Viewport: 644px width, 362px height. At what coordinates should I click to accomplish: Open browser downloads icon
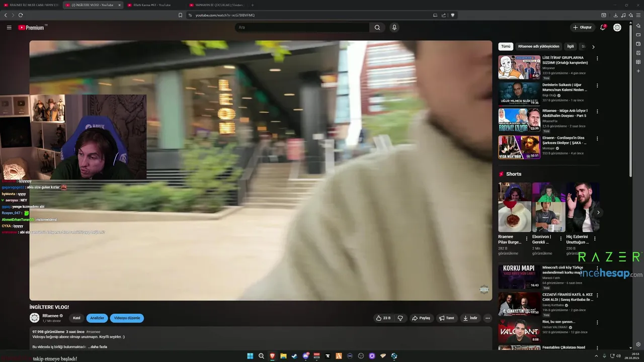click(x=615, y=15)
